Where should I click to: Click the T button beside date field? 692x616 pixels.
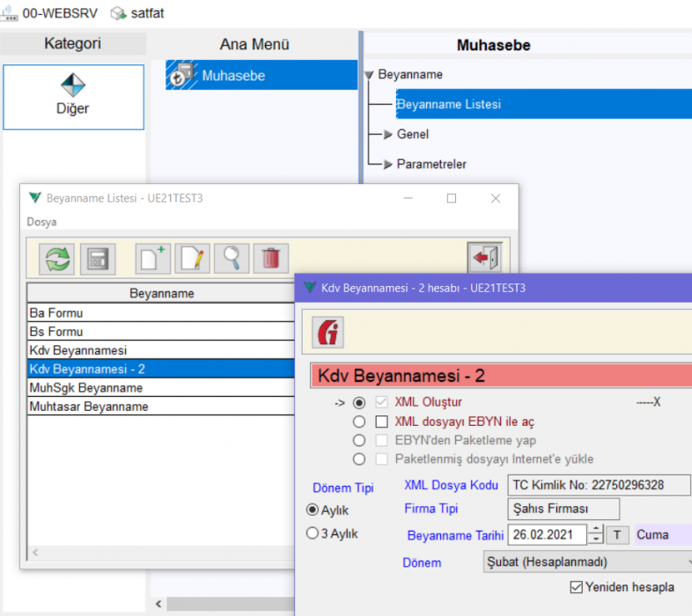coord(618,534)
